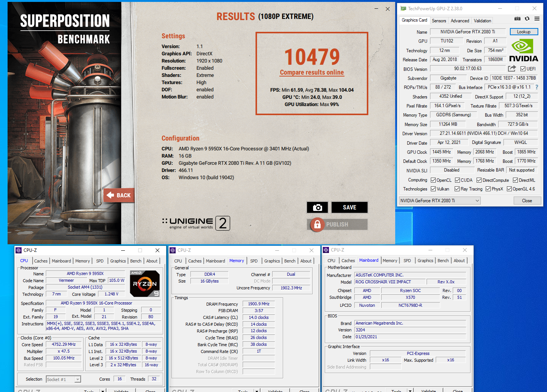The height and width of the screenshot is (392, 547).
Task: Click the Lookup button in GPU-Z
Action: [524, 32]
